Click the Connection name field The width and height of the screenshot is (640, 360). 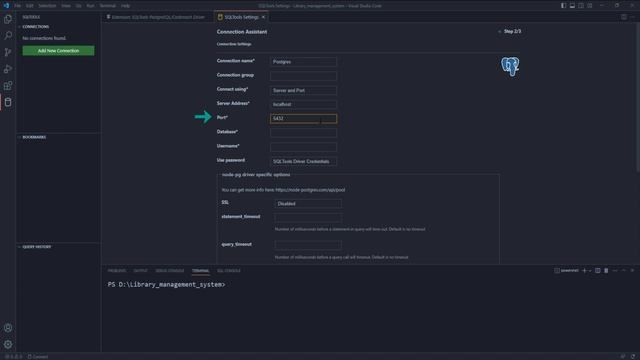(303, 62)
